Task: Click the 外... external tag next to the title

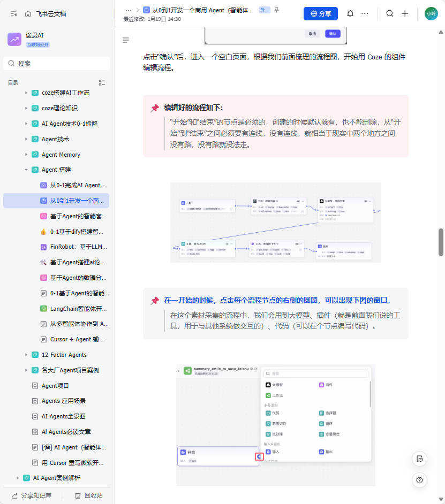Action: (265, 10)
